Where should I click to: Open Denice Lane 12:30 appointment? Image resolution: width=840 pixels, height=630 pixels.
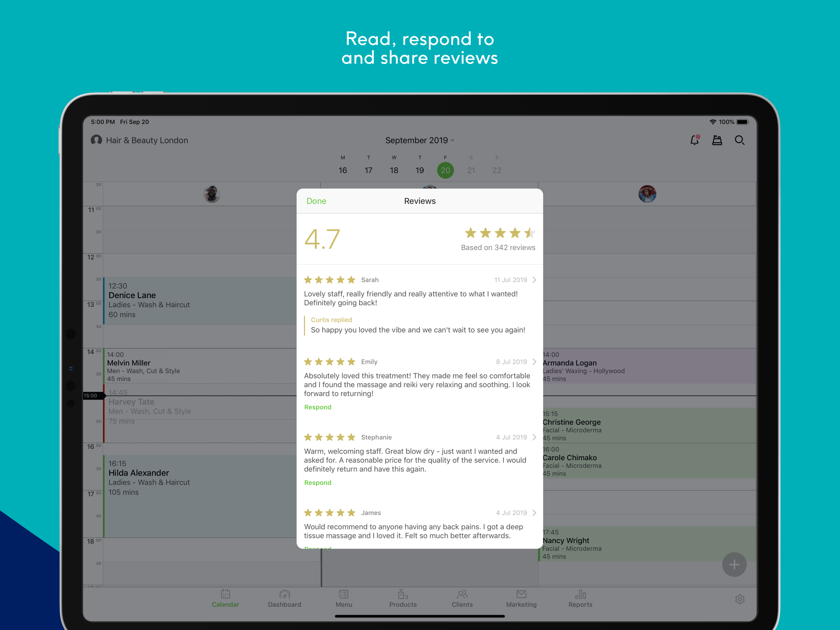200,301
